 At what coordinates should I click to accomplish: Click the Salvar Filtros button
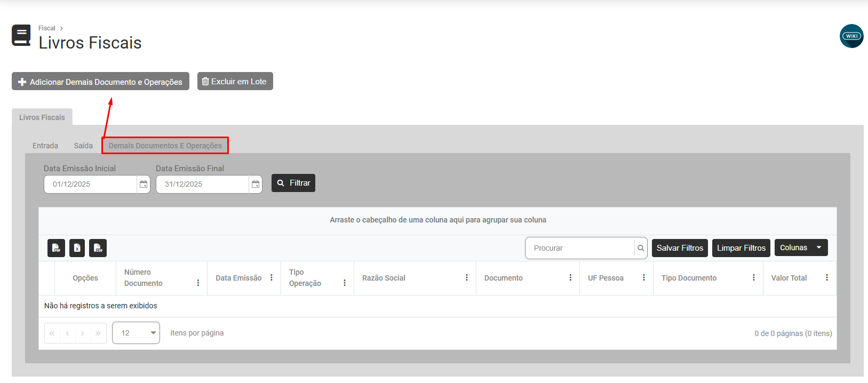[x=680, y=248]
